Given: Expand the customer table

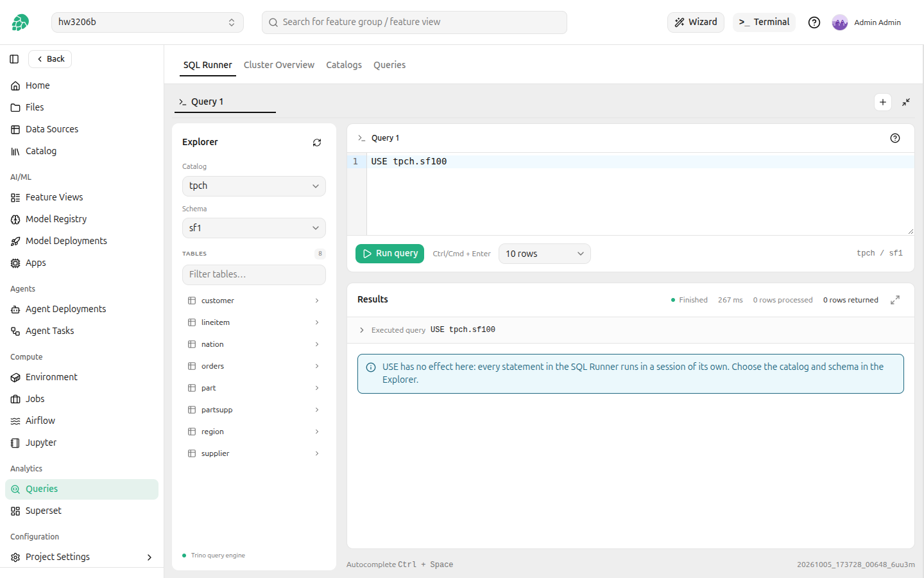Looking at the screenshot, I should coord(254,301).
